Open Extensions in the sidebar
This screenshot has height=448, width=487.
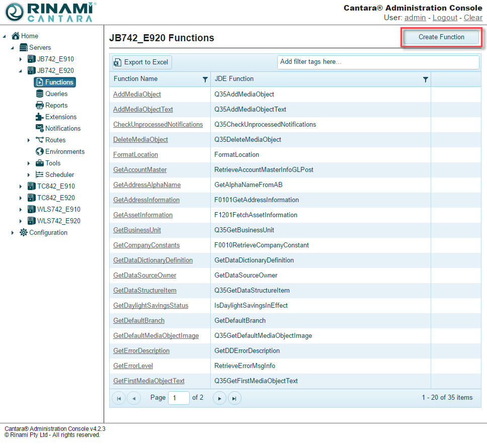point(60,117)
